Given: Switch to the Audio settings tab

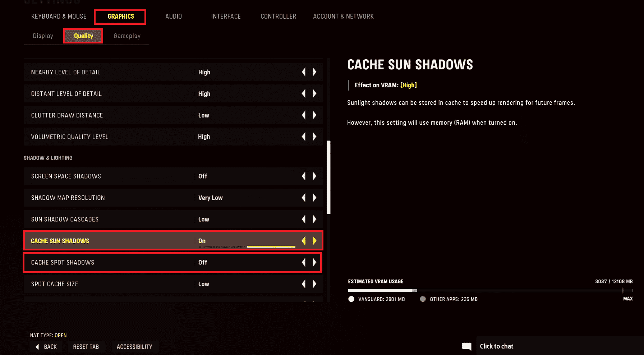Looking at the screenshot, I should point(174,17).
